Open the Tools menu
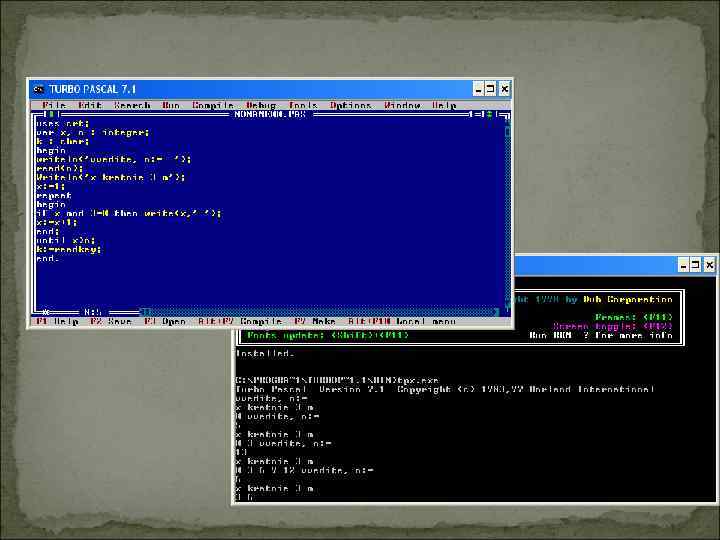The image size is (720, 540). pos(303,105)
